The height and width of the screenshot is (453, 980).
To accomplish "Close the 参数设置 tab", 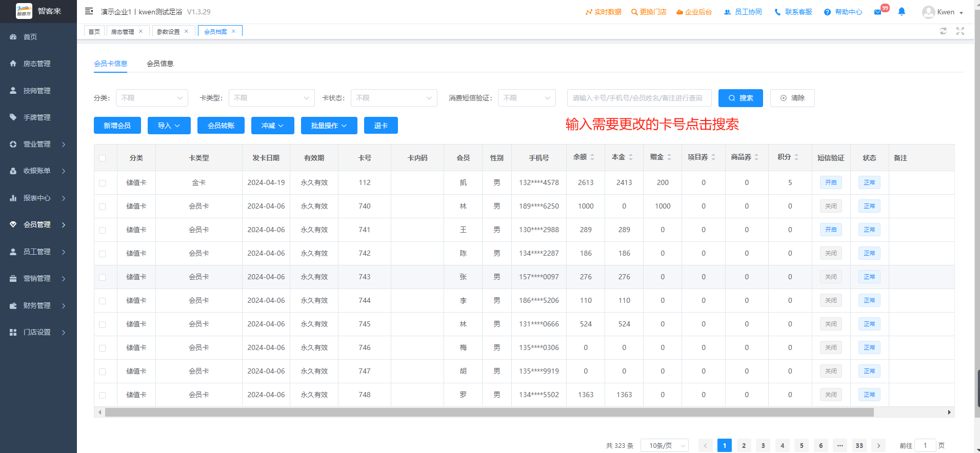I will point(186,31).
